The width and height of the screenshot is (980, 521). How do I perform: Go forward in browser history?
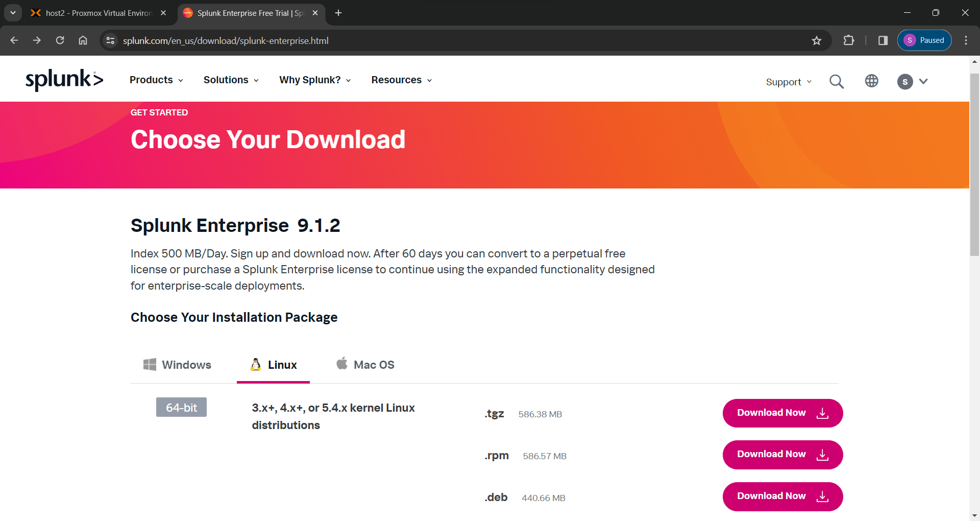pyautogui.click(x=37, y=40)
